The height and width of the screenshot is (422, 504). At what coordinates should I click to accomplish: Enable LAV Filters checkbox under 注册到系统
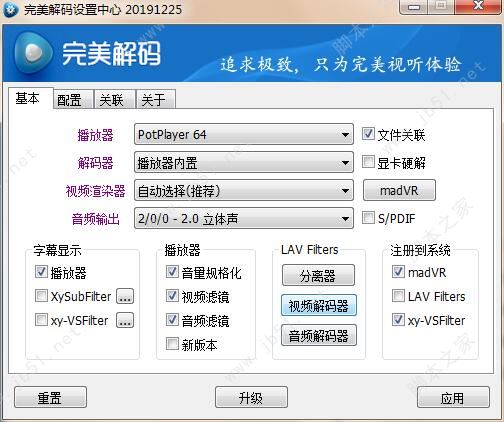click(398, 296)
